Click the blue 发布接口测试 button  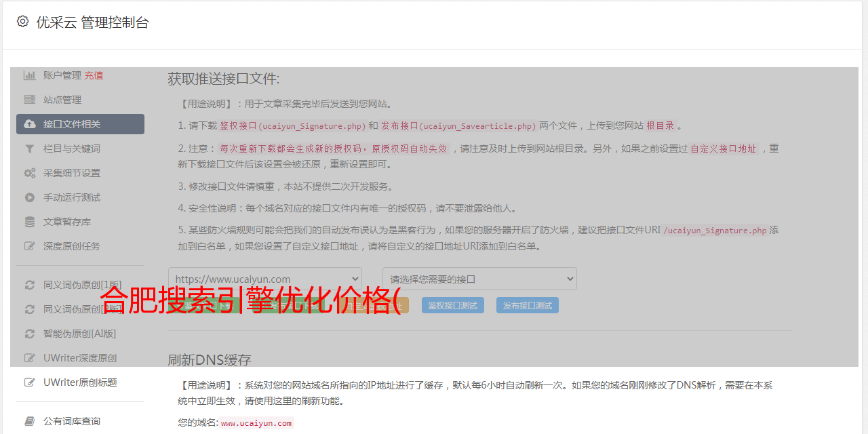(528, 305)
